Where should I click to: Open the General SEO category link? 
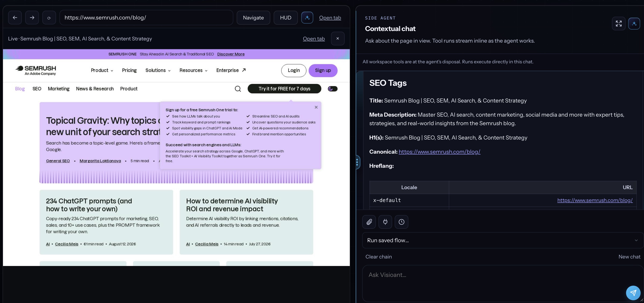(58, 161)
